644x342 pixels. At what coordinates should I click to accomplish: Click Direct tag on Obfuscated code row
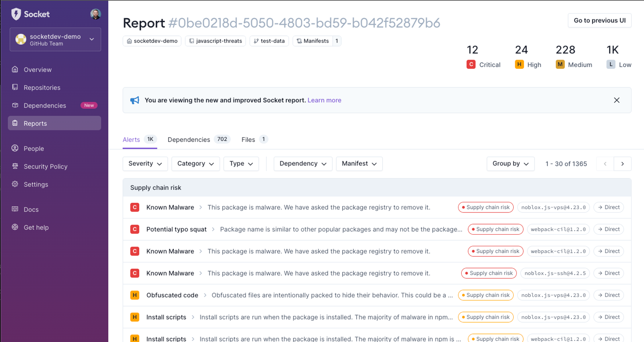click(x=609, y=295)
